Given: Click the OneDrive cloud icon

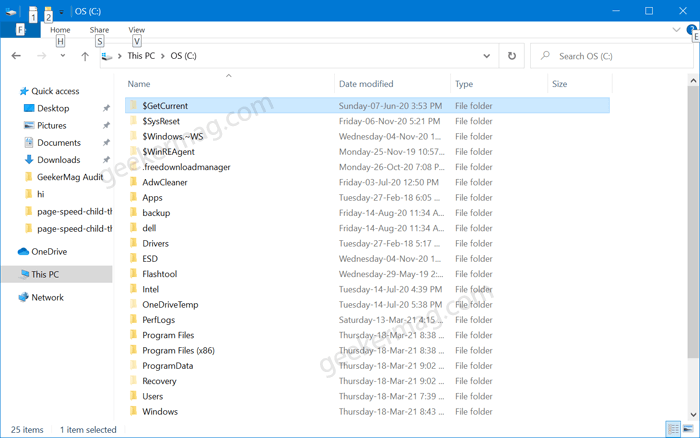Looking at the screenshot, I should click(x=23, y=252).
